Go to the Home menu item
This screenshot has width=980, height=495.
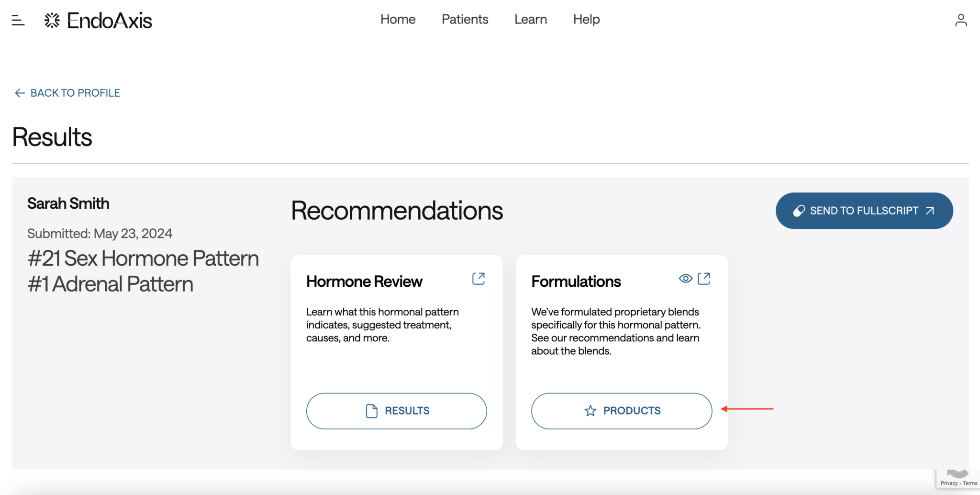(398, 20)
